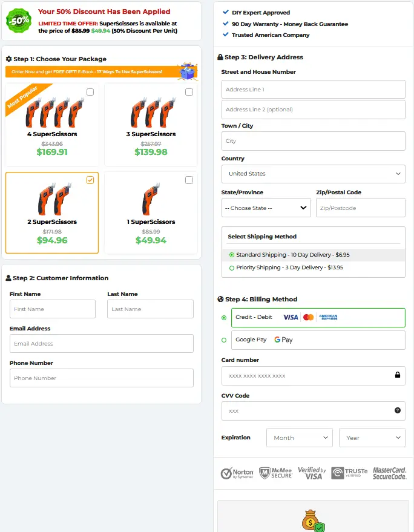Click the Email Address field
Viewport: 414px width, 532px height.
tap(102, 343)
